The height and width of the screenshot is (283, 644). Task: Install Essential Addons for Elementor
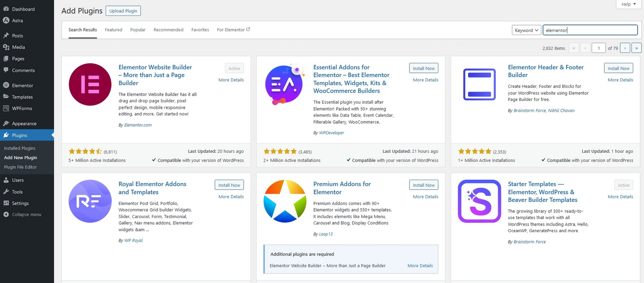click(424, 68)
